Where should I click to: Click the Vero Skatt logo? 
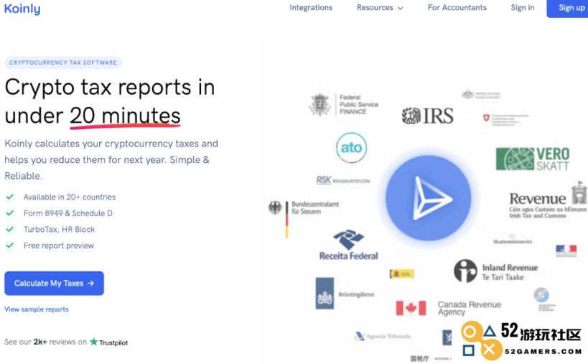pos(533,159)
